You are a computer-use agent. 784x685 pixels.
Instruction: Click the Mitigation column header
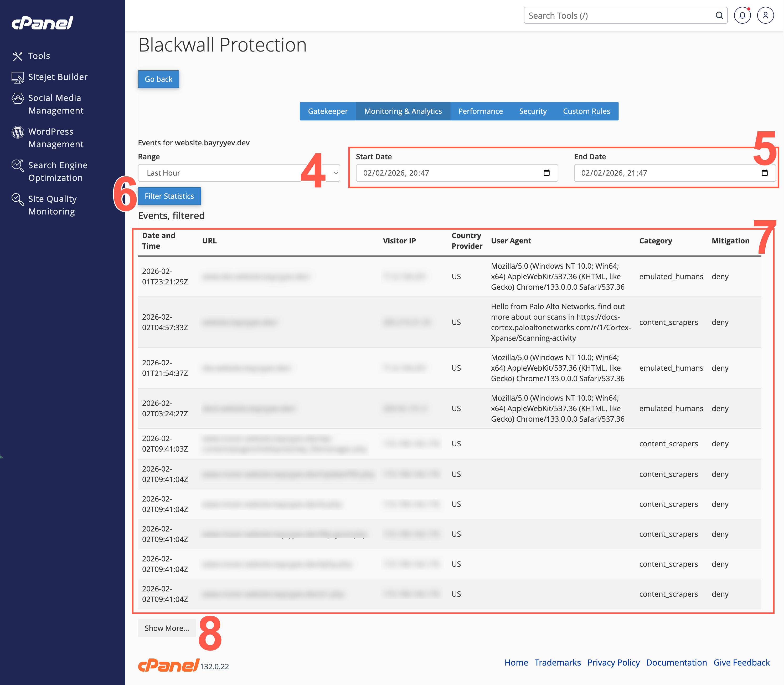coord(730,241)
